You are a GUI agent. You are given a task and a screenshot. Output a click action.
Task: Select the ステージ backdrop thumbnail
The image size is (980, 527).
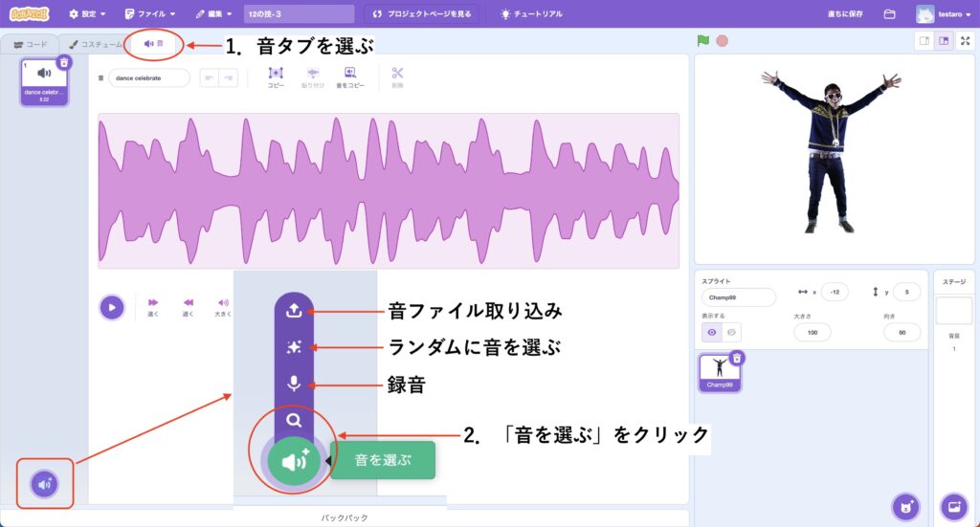click(954, 310)
